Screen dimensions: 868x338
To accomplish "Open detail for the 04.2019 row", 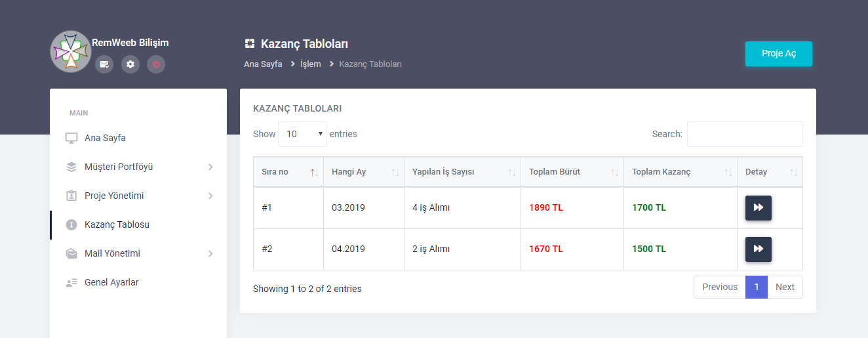I will click(x=759, y=249).
